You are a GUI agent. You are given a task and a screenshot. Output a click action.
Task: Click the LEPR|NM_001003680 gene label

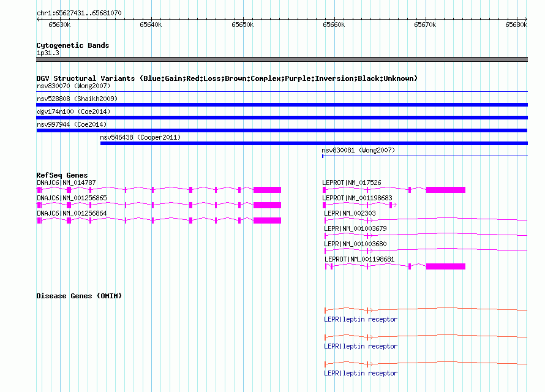356,244
